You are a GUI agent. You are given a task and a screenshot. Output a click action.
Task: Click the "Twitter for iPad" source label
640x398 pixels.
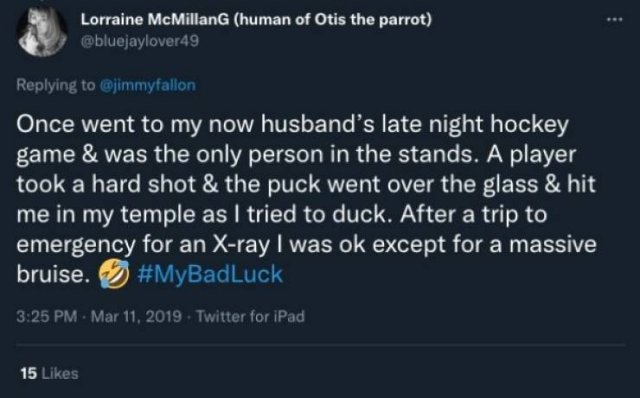250,316
